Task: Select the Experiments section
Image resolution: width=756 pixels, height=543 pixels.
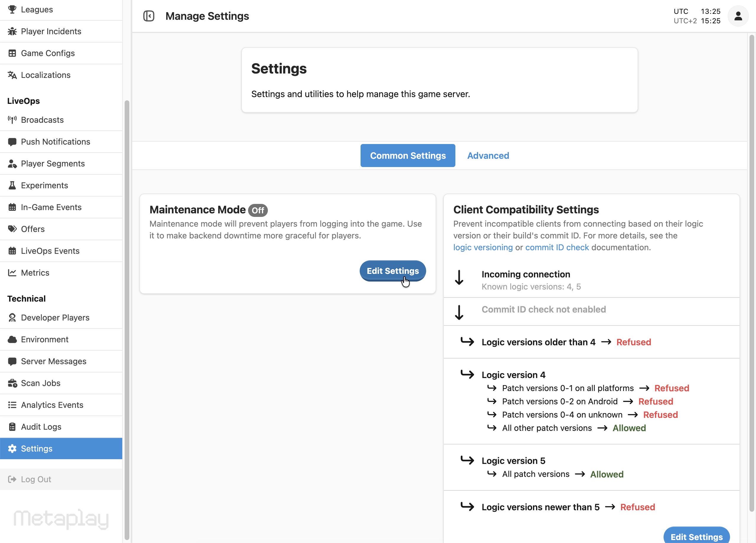Action: (x=44, y=185)
